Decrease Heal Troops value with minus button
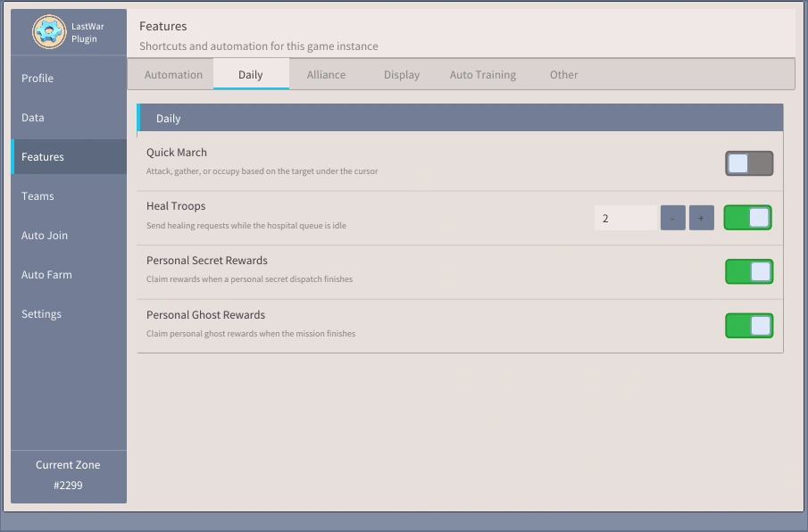This screenshot has height=532, width=808. tap(673, 218)
